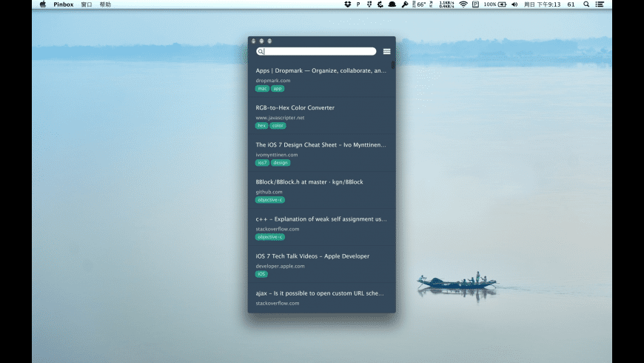Open iOS 7 Tech Talk Videos bookmark
Image resolution: width=644 pixels, height=363 pixels.
pos(312,256)
